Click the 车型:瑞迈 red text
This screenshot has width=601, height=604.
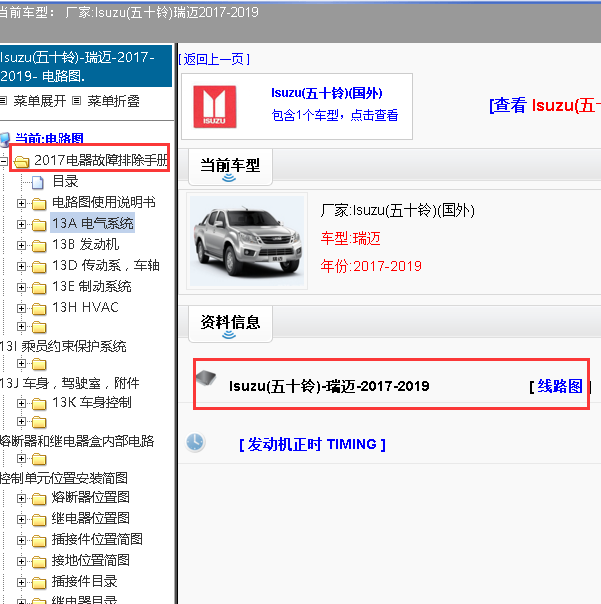pos(351,238)
